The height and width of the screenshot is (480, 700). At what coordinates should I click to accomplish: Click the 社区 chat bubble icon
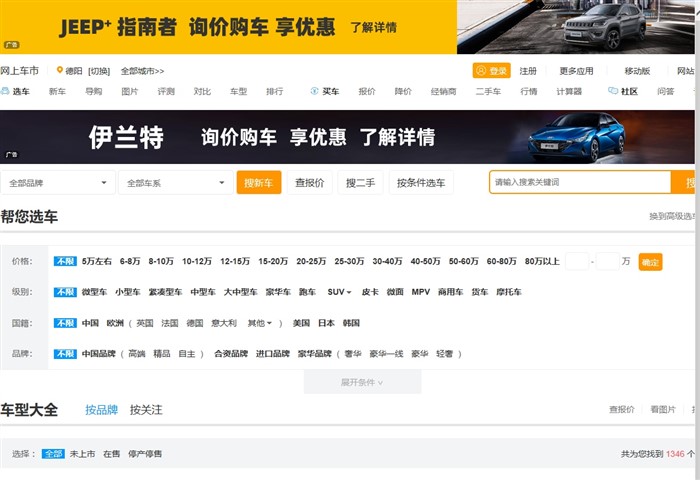point(613,91)
